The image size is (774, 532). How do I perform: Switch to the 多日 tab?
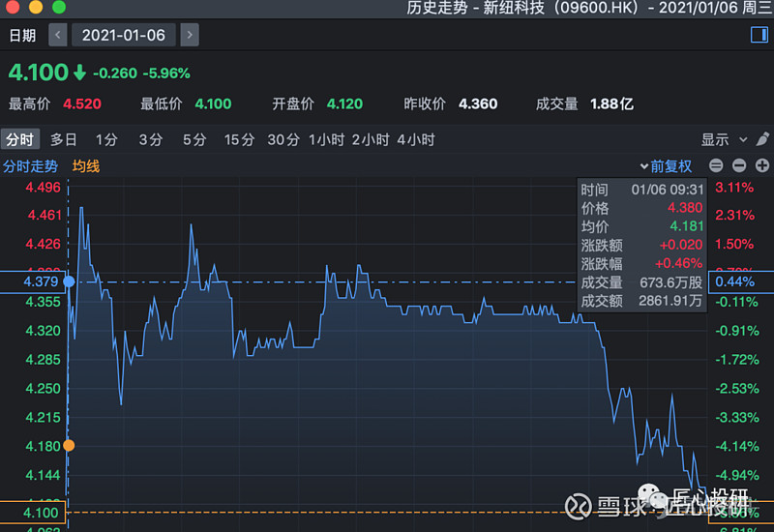[63, 139]
